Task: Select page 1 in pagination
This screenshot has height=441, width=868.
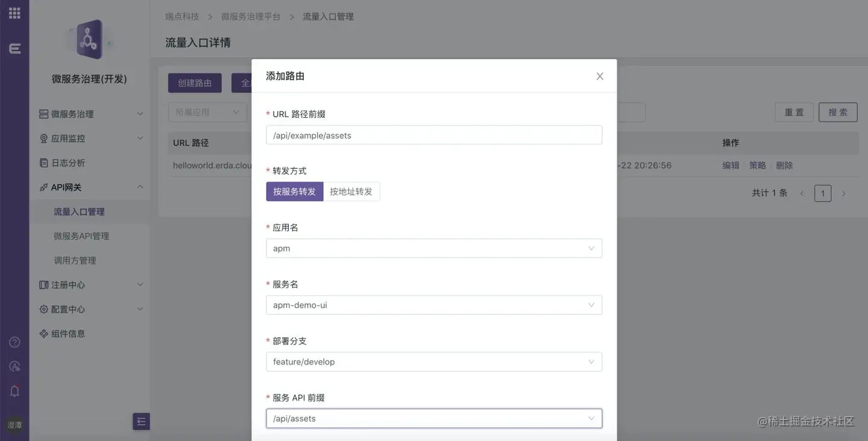Action: pyautogui.click(x=823, y=193)
